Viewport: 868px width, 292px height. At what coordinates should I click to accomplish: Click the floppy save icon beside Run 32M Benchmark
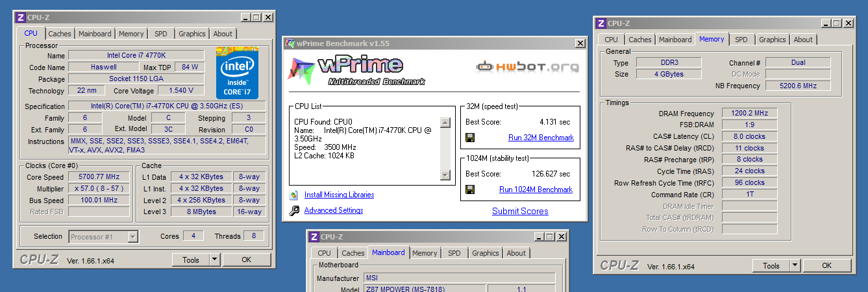pos(470,138)
